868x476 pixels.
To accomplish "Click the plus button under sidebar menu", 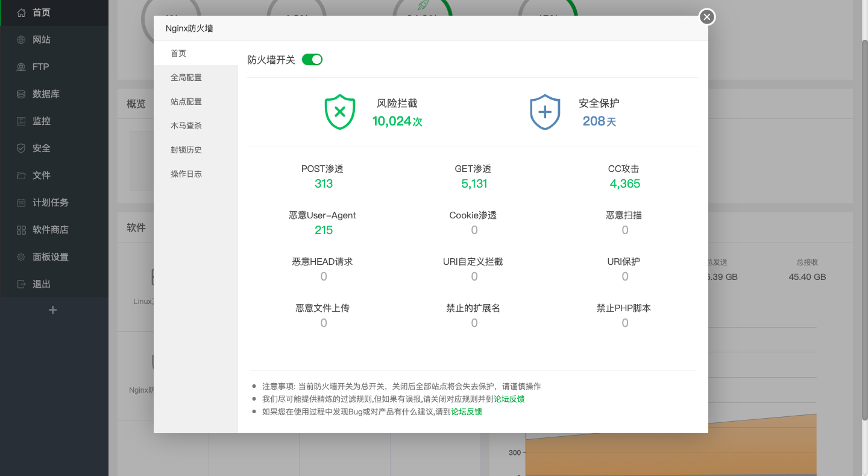I will click(53, 309).
